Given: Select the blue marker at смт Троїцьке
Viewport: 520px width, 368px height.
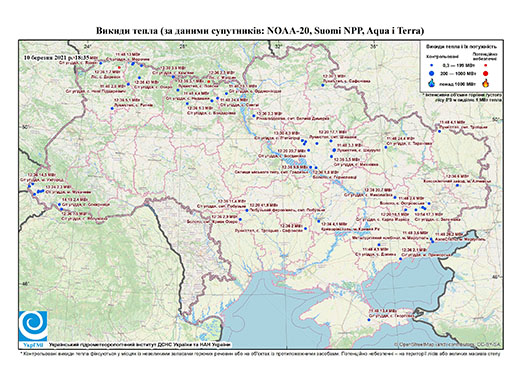Looking at the screenshot, I should [x=439, y=131].
